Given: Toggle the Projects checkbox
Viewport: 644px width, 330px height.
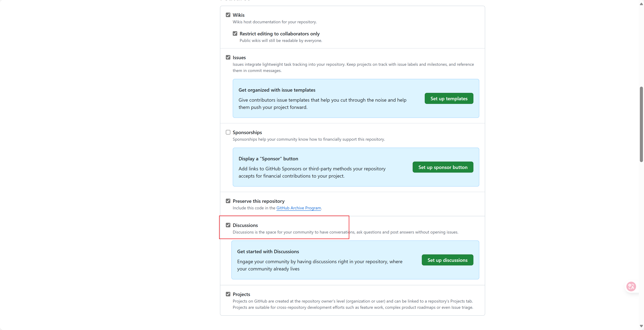Looking at the screenshot, I should [228, 294].
